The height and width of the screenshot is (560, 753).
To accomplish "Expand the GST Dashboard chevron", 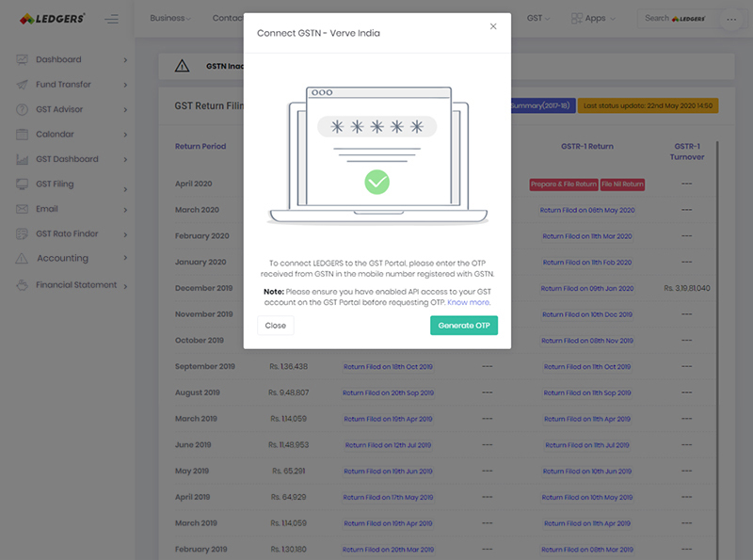I will click(x=125, y=159).
